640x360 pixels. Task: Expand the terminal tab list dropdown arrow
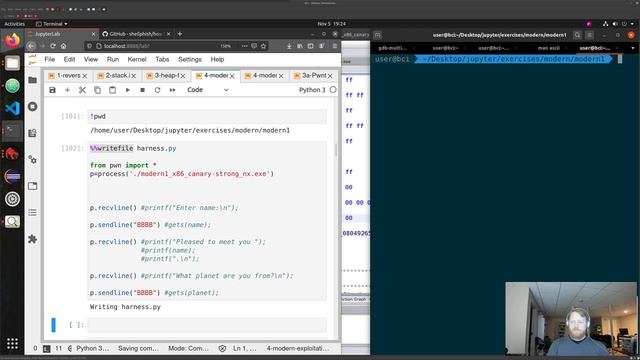tap(633, 48)
